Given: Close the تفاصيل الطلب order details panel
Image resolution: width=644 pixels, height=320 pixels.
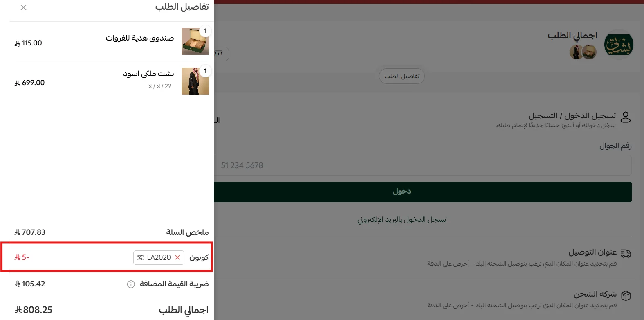Looking at the screenshot, I should [24, 7].
